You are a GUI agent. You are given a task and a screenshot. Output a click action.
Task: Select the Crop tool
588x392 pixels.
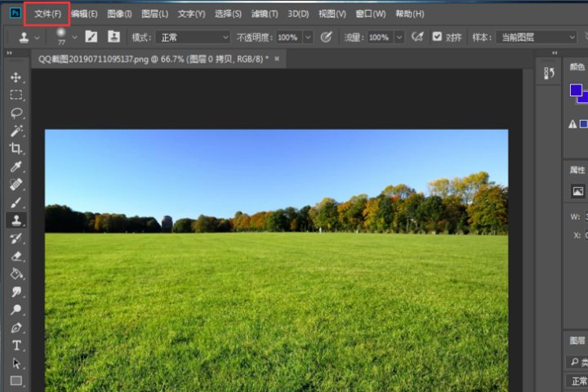[x=16, y=149]
